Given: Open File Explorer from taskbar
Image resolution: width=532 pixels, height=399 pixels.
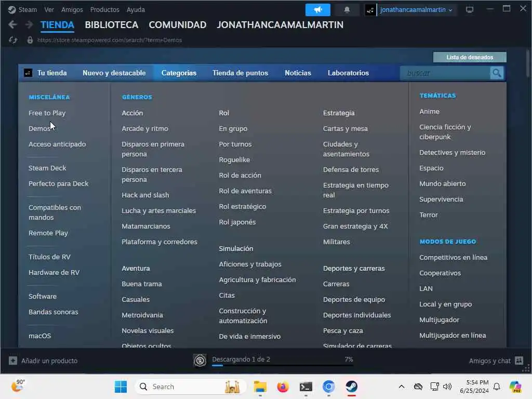Looking at the screenshot, I should [x=260, y=387].
